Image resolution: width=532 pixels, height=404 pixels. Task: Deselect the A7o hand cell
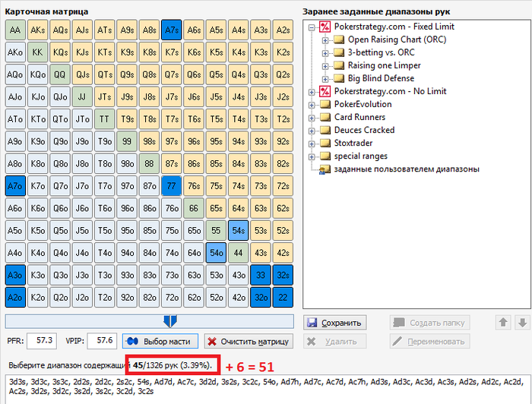tap(15, 186)
